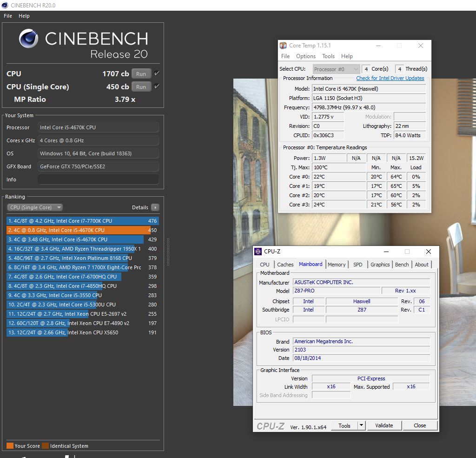Click the OS field Windows 10 64 Bit
The width and height of the screenshot is (476, 458).
98,153
